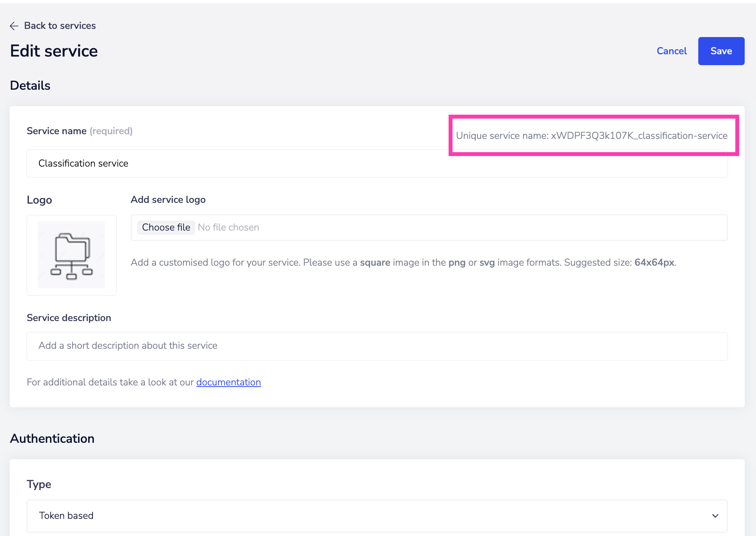Screen dimensions: 756x536
Task: Click Back to services link
Action: (x=60, y=26)
